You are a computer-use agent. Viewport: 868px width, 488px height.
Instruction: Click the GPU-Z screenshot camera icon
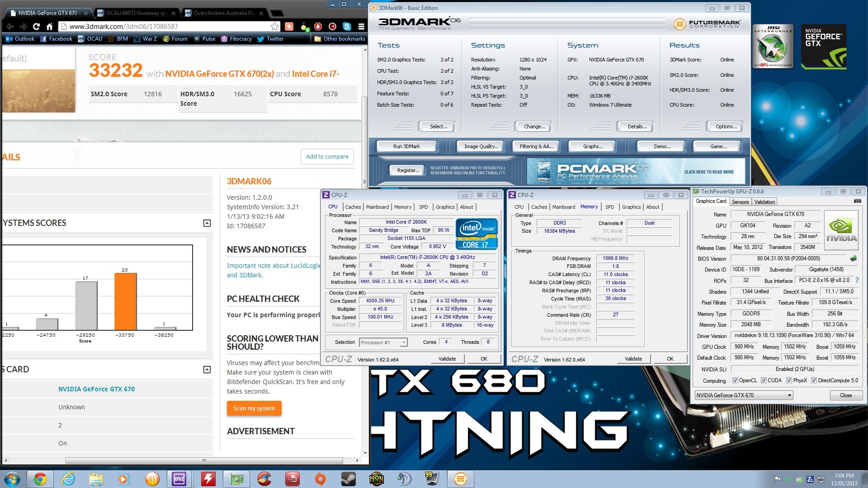[857, 202]
